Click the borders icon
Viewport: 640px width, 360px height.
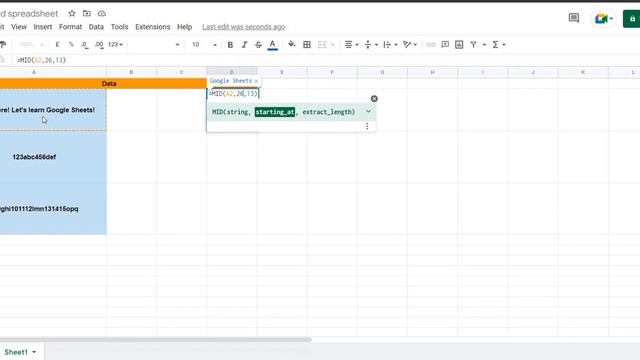[x=307, y=44]
